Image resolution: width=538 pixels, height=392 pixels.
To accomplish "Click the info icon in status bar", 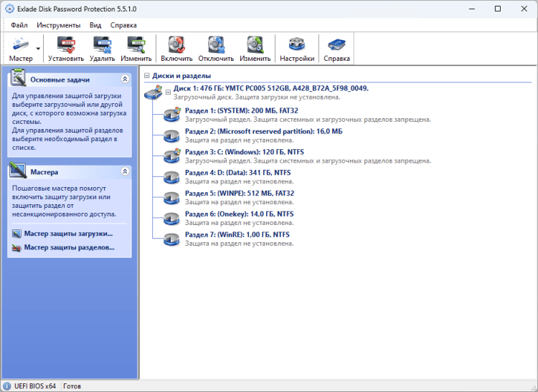I will point(7,386).
